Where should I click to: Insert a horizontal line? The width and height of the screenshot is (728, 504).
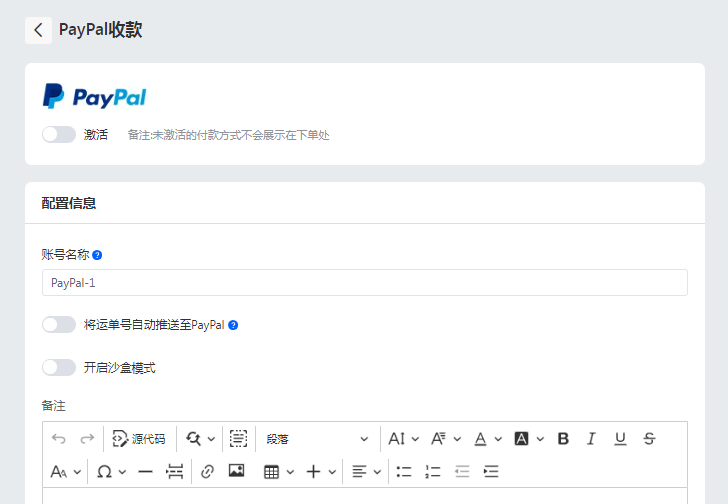[x=145, y=472]
